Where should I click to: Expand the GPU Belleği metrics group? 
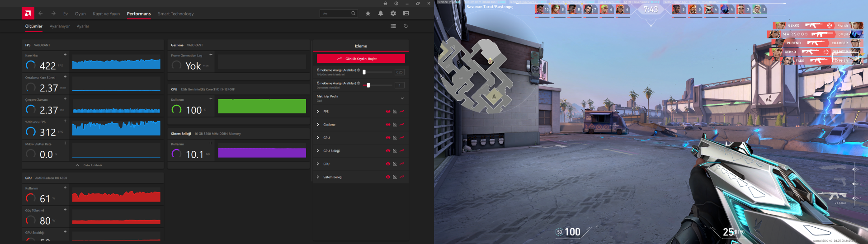click(318, 151)
